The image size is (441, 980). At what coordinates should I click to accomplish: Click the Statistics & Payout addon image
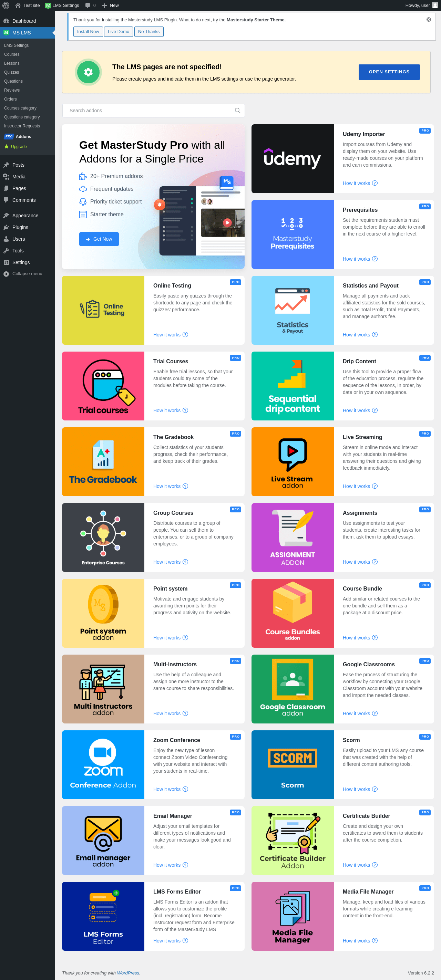tap(292, 310)
